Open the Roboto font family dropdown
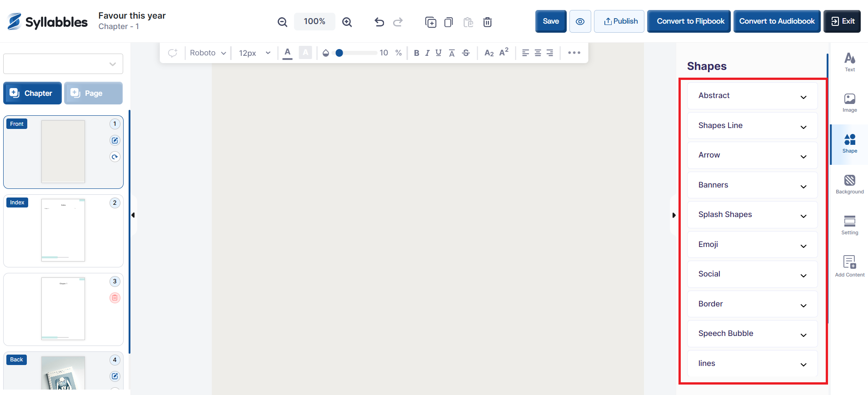Image resolution: width=868 pixels, height=395 pixels. 208,53
